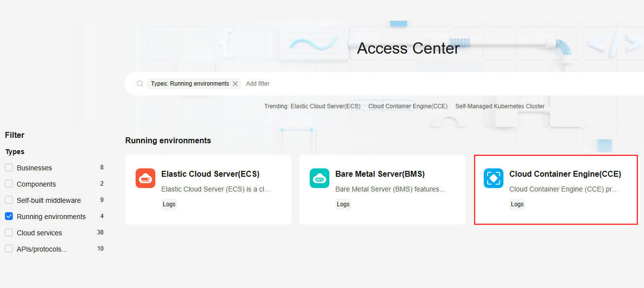Open trending Cloud Container Engine(CCE) link
Screen dimensions: 644x288
[408, 106]
